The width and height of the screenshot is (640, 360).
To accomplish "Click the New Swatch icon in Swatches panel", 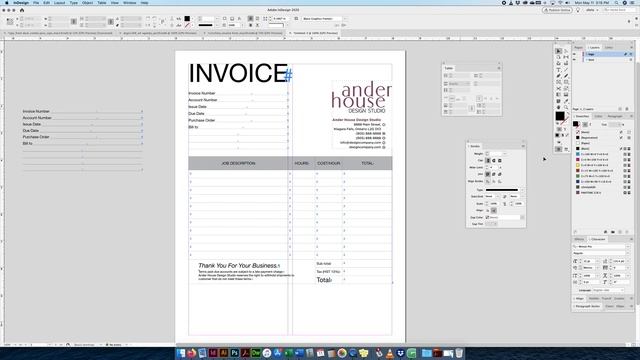I will click(x=620, y=232).
